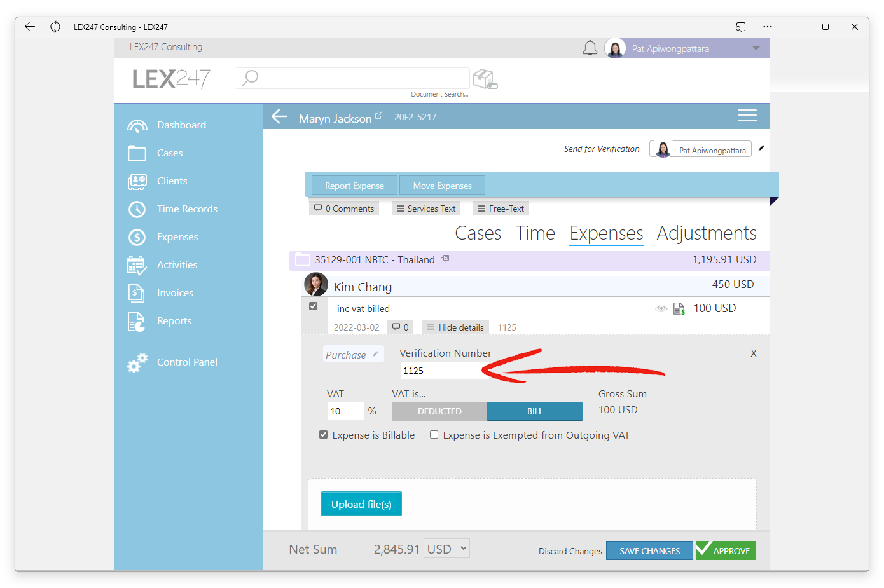Screen dimensions: 884x588
Task: Open the Activities calendar icon
Action: 137,265
